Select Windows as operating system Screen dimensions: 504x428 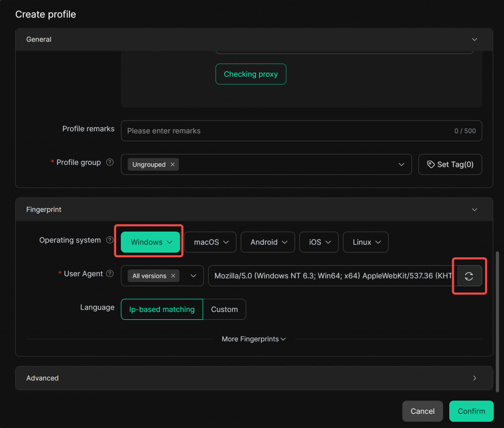pos(151,242)
